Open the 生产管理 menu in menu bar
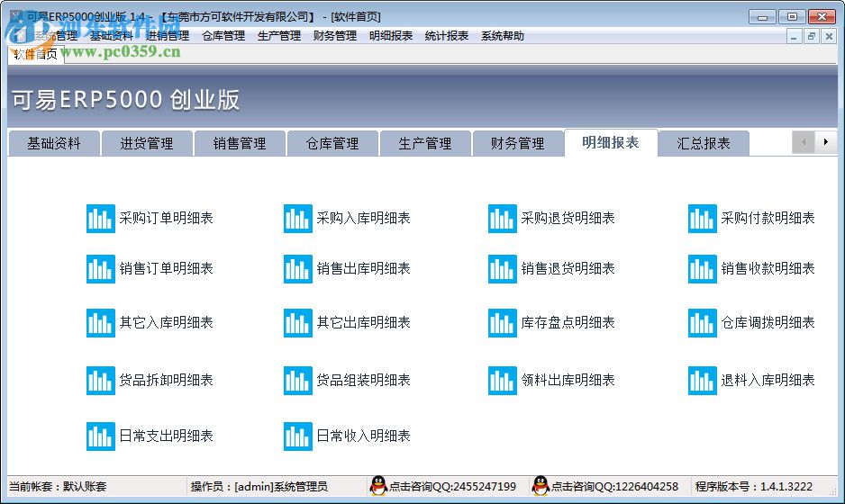 [279, 36]
